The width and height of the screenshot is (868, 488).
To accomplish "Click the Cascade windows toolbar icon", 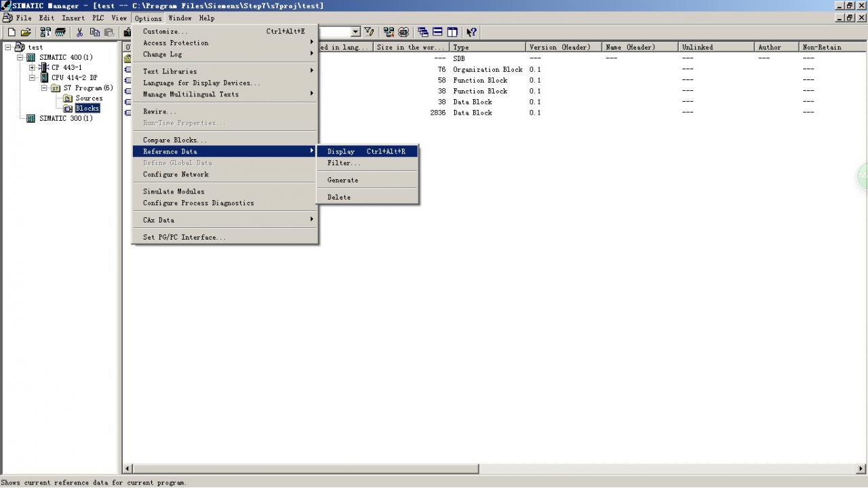I will [423, 32].
